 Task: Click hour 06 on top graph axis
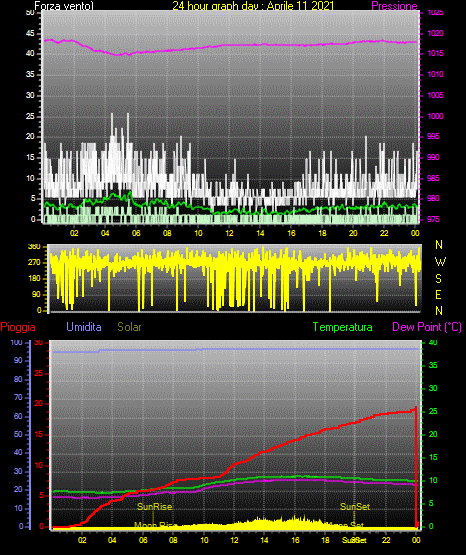[x=136, y=233]
